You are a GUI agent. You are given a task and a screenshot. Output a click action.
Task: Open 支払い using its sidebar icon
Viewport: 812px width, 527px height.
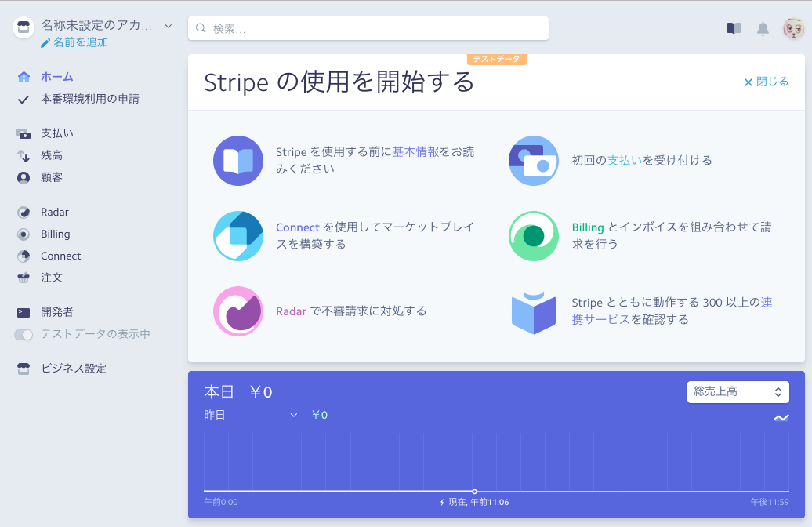[x=24, y=133]
